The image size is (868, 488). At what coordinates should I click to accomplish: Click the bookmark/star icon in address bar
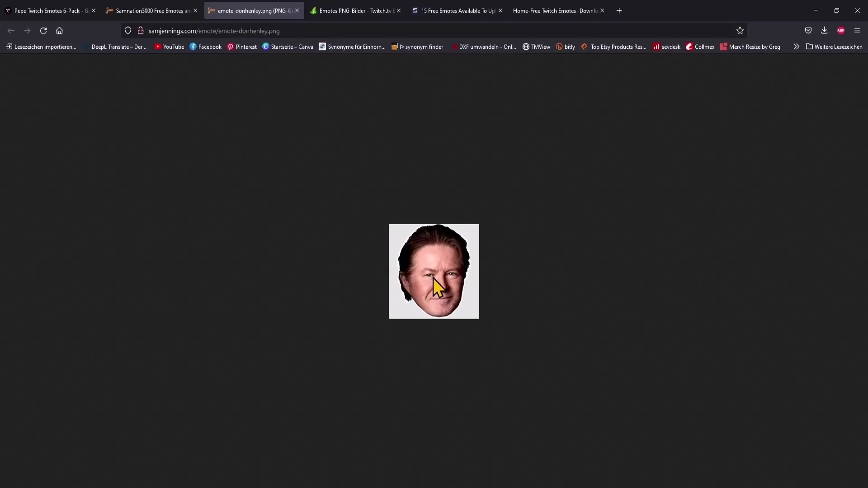coord(740,30)
